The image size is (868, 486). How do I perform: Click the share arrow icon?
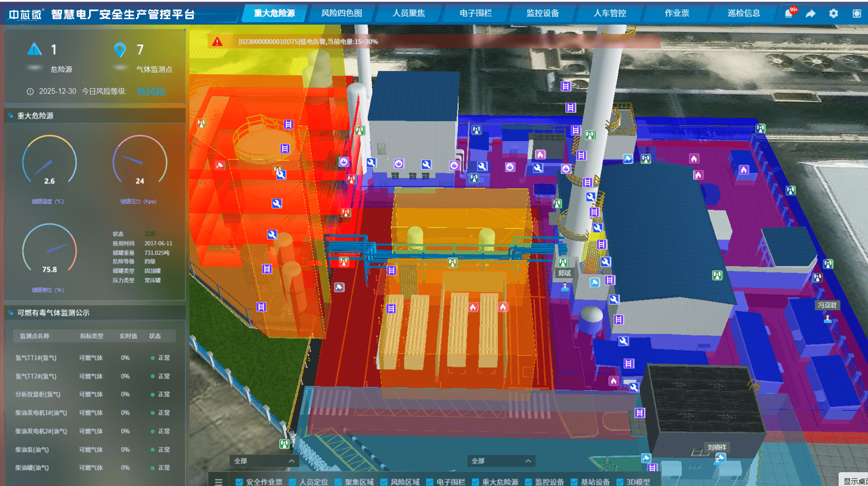tap(811, 14)
